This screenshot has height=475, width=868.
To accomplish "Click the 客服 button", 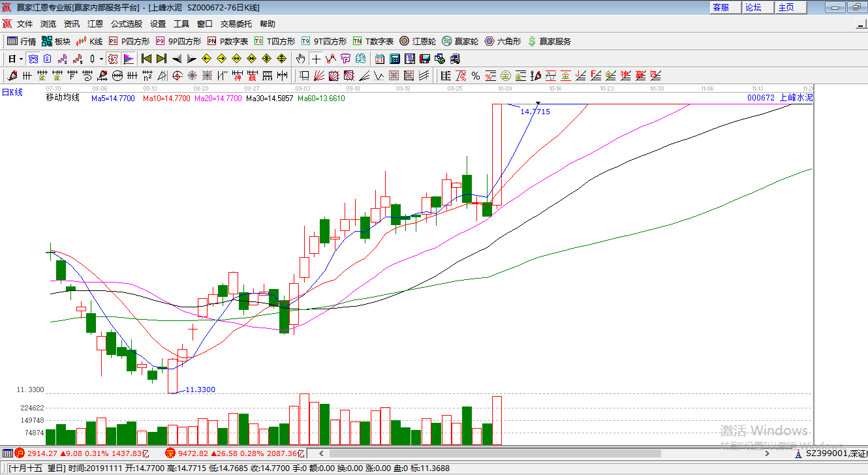I will (726, 7).
